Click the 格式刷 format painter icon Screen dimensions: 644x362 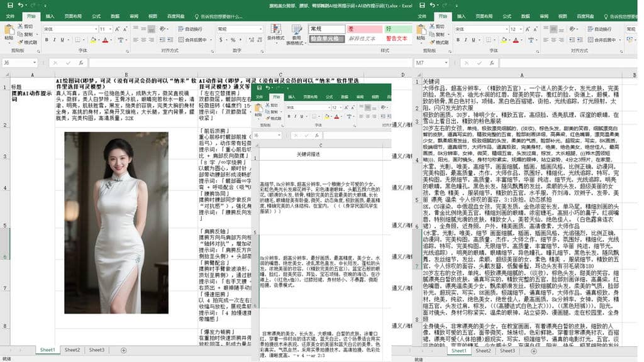[21, 42]
